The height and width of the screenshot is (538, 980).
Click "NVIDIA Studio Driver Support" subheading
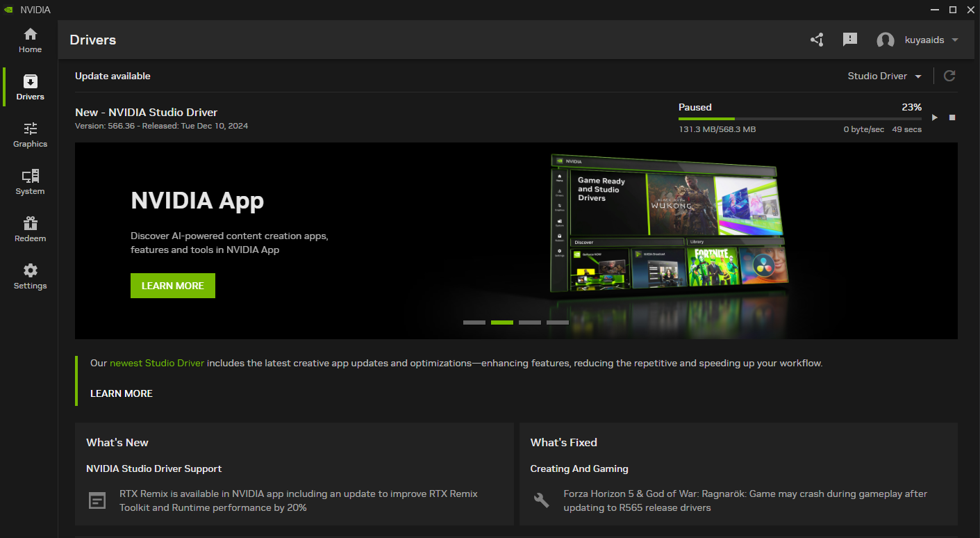[x=154, y=468]
